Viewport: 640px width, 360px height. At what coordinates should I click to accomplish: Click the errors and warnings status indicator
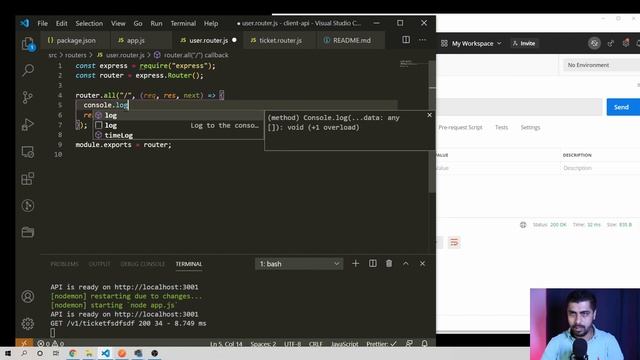click(x=51, y=344)
